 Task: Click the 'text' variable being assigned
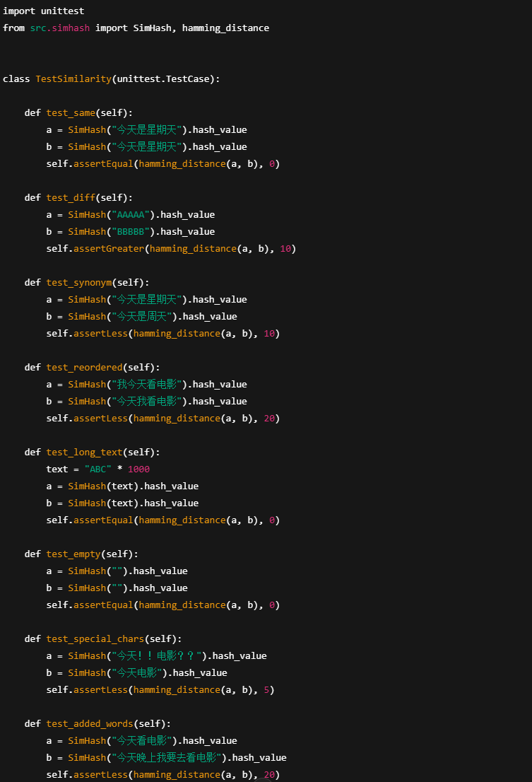point(57,469)
